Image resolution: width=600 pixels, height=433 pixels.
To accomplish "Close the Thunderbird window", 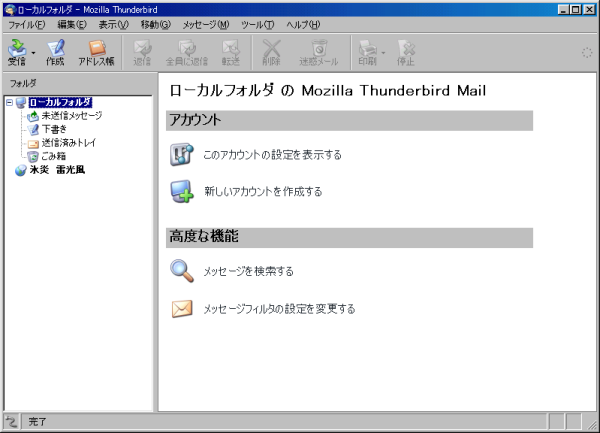I will (590, 10).
